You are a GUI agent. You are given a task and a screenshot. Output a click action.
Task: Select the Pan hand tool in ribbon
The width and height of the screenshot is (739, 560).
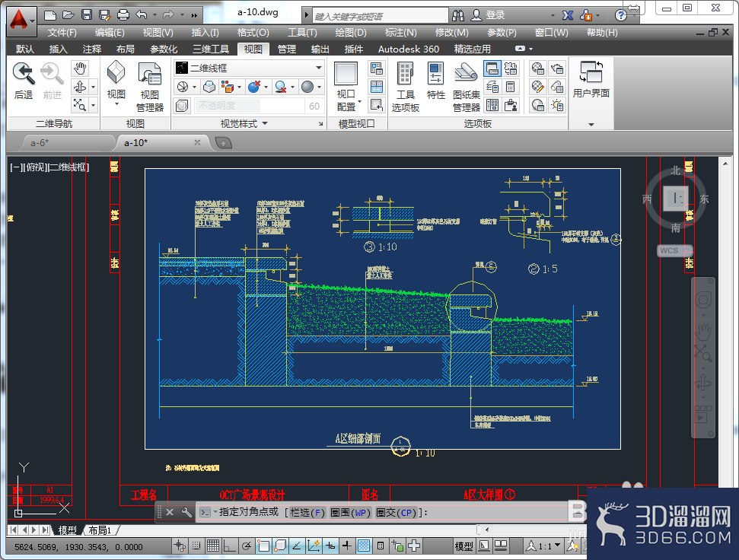pos(80,68)
